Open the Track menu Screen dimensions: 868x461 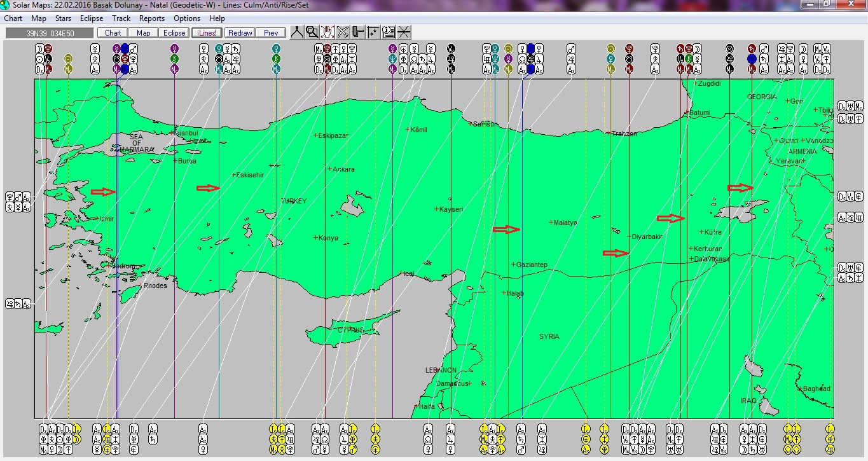tap(121, 18)
